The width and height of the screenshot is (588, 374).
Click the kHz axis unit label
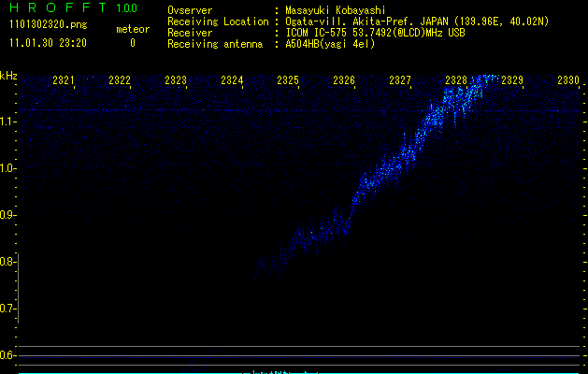coord(8,76)
